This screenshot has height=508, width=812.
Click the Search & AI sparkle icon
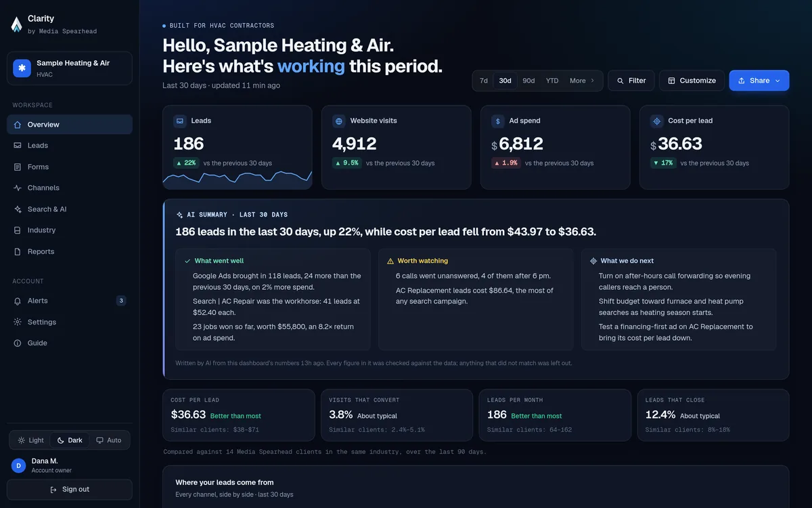click(18, 209)
